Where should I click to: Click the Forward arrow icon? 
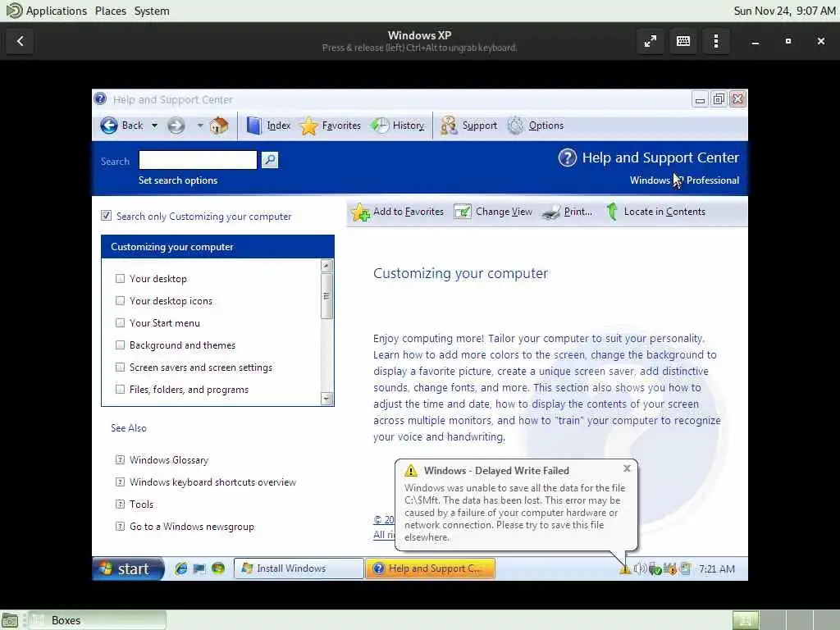point(176,126)
